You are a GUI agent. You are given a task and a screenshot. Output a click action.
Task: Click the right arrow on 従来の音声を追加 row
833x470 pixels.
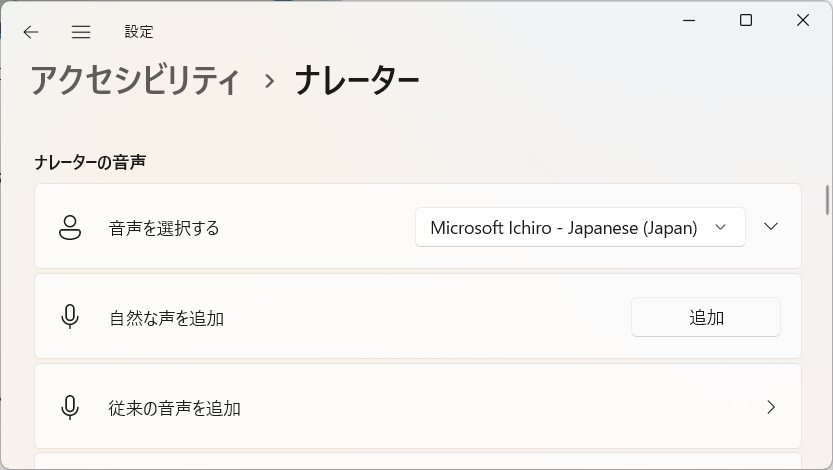(771, 407)
